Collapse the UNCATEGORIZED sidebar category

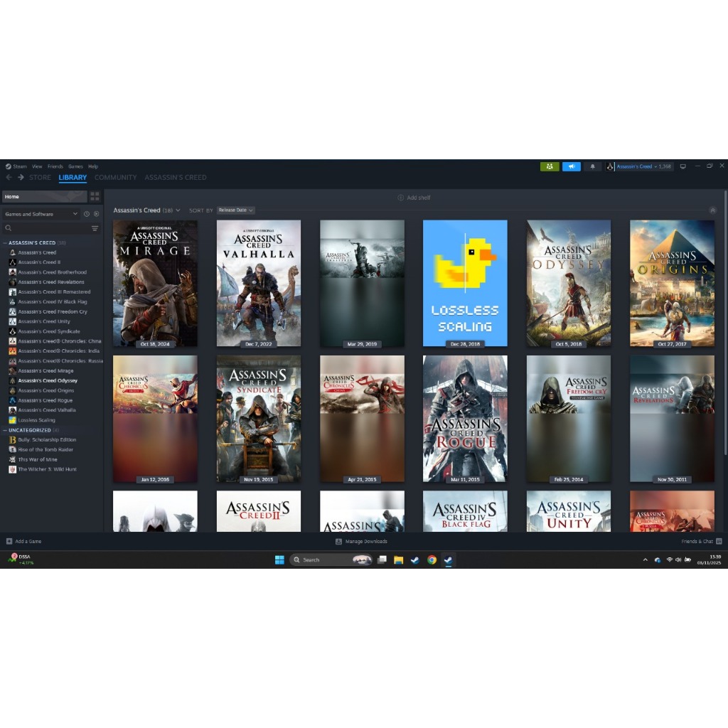[x=5, y=430]
